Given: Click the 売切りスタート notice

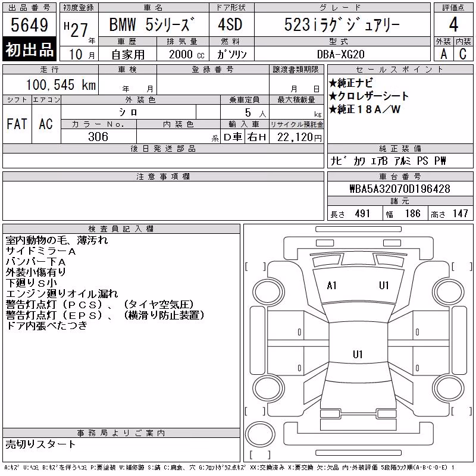Looking at the screenshot, I should pyautogui.click(x=40, y=444).
